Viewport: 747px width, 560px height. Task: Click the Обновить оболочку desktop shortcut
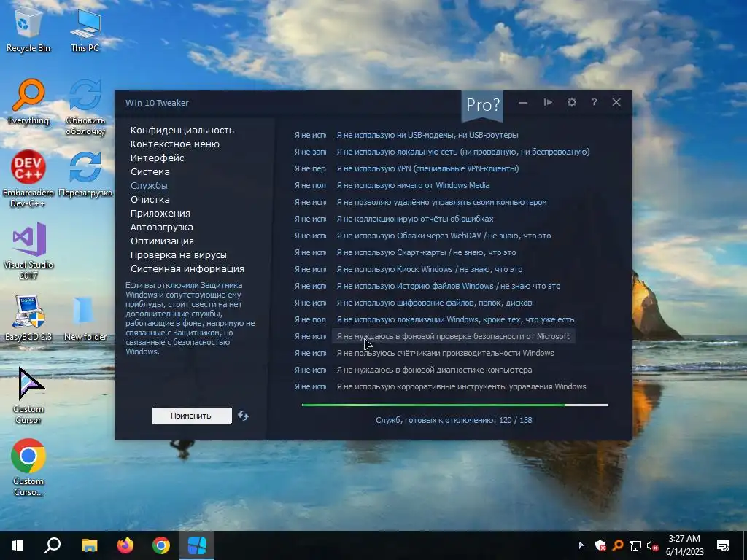(x=85, y=107)
